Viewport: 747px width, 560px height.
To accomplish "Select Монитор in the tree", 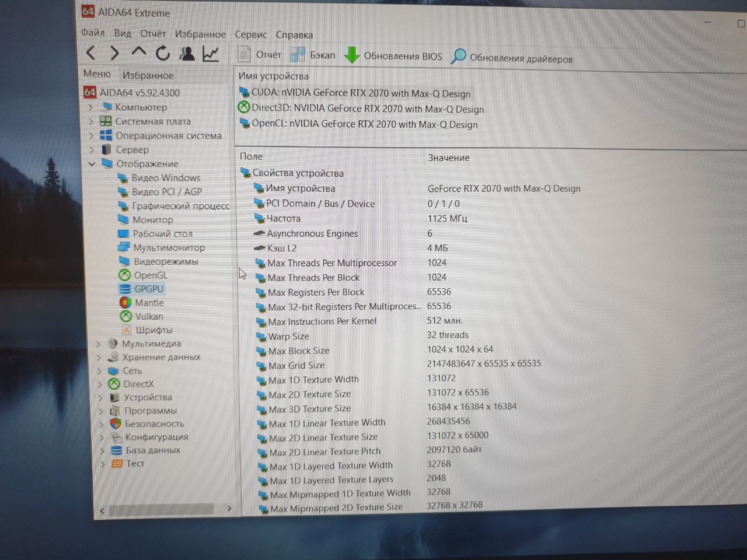I will click(146, 220).
